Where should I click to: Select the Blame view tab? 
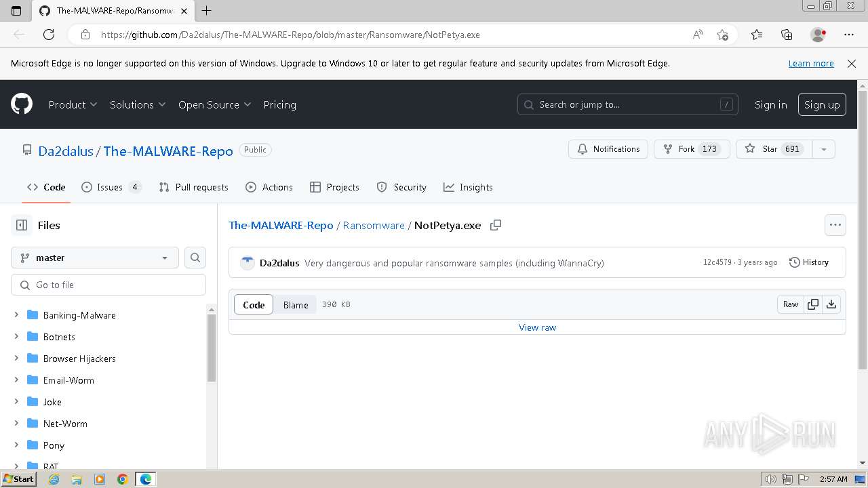pyautogui.click(x=296, y=304)
